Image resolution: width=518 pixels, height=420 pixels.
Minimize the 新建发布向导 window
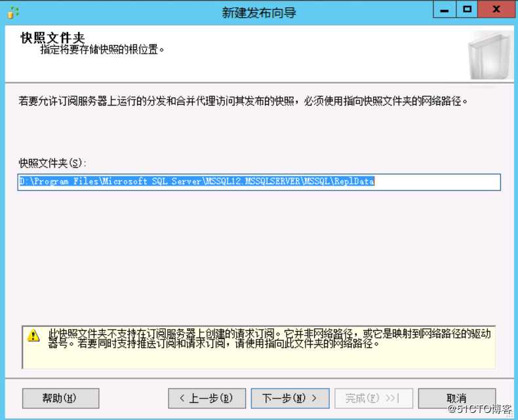tap(445, 9)
